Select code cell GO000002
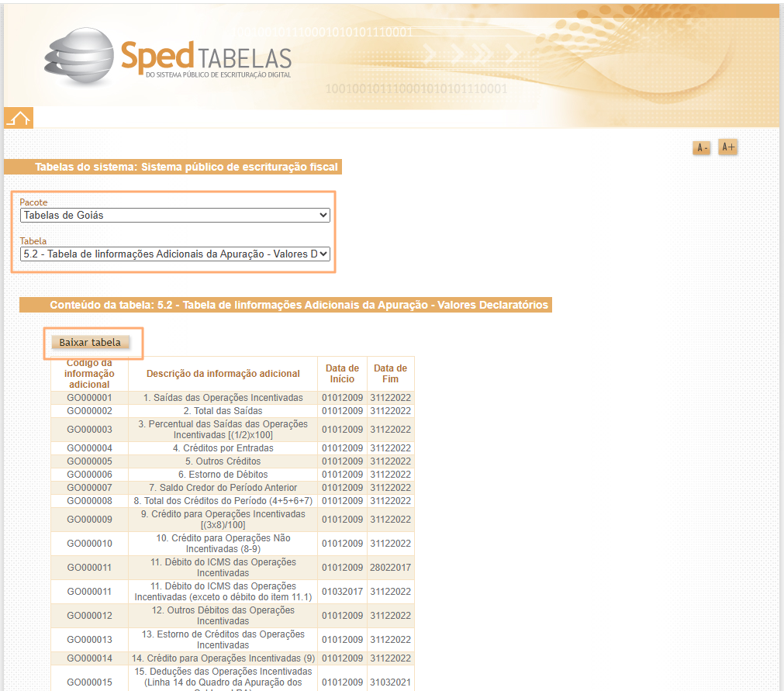The image size is (784, 691). click(x=89, y=411)
